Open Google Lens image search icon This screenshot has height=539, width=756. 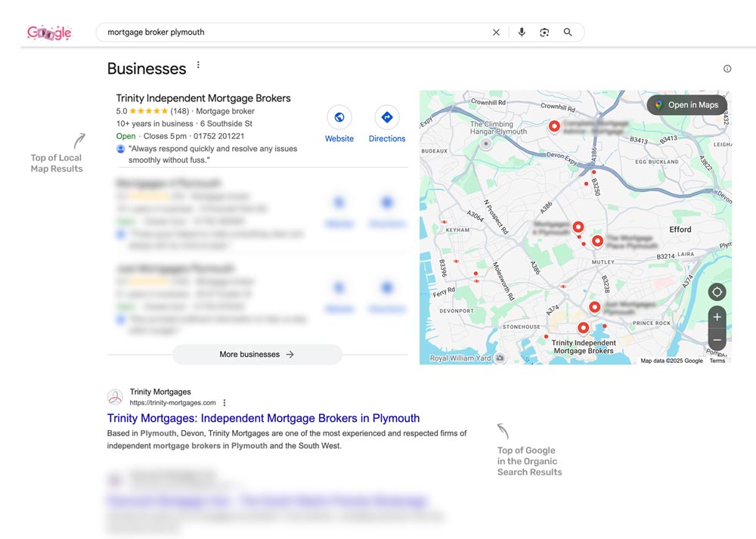[544, 33]
